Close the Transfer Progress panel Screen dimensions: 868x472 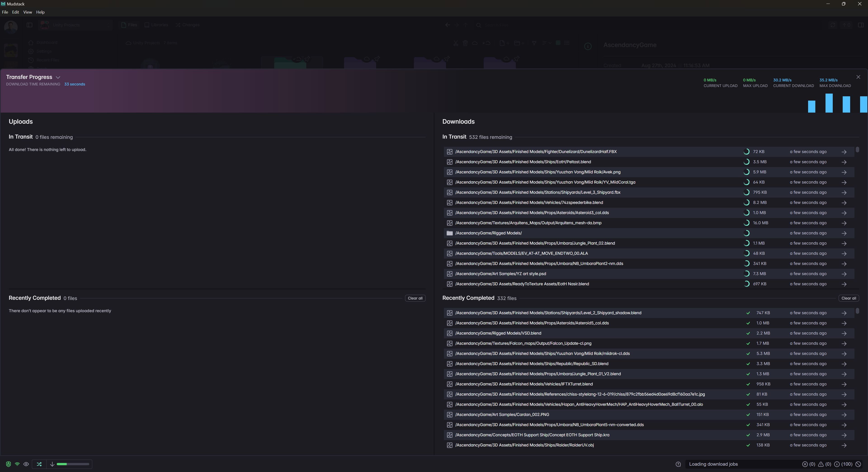point(858,77)
